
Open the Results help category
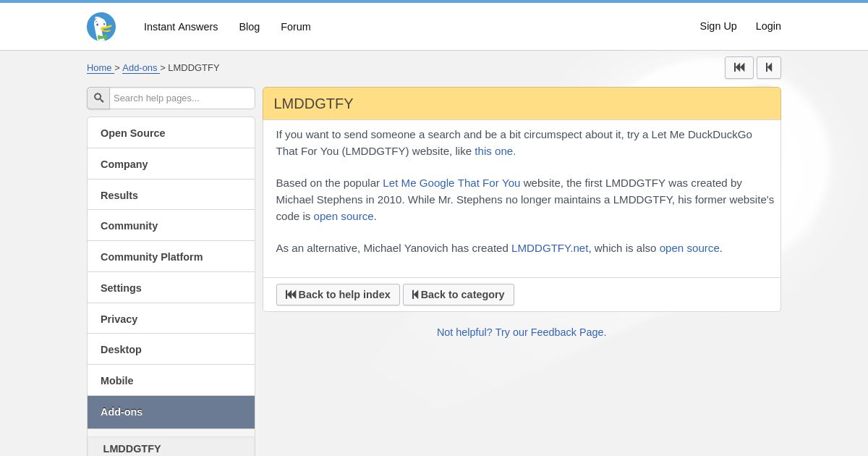(x=171, y=195)
